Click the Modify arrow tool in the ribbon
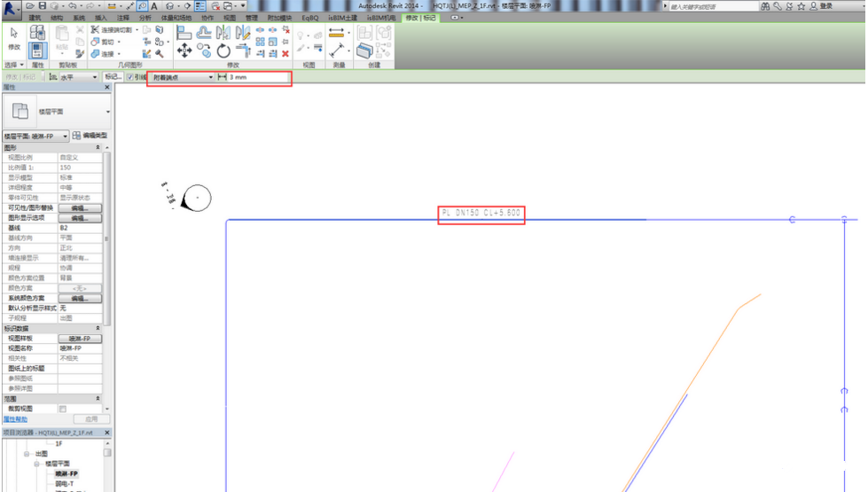Image resolution: width=868 pixels, height=492 pixels. [x=14, y=33]
